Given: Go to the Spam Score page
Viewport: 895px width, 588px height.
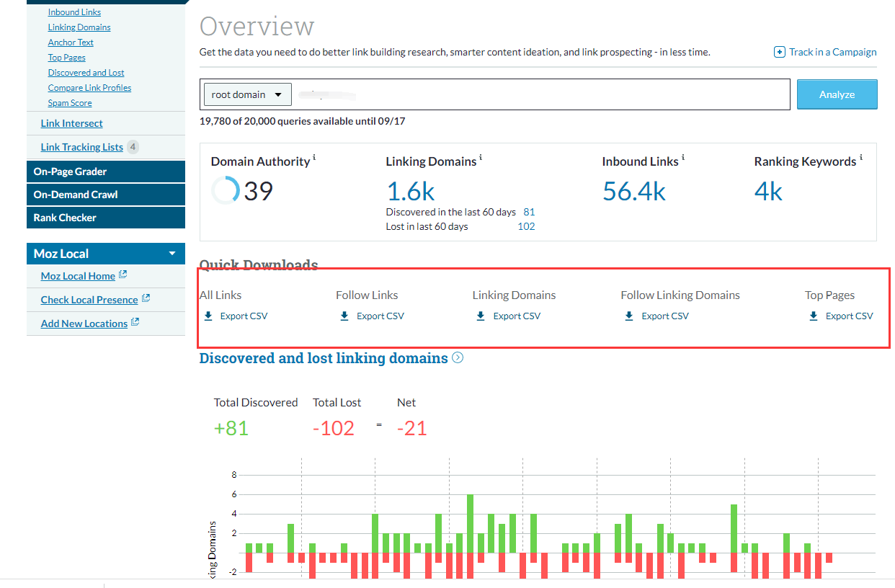Looking at the screenshot, I should coord(70,103).
